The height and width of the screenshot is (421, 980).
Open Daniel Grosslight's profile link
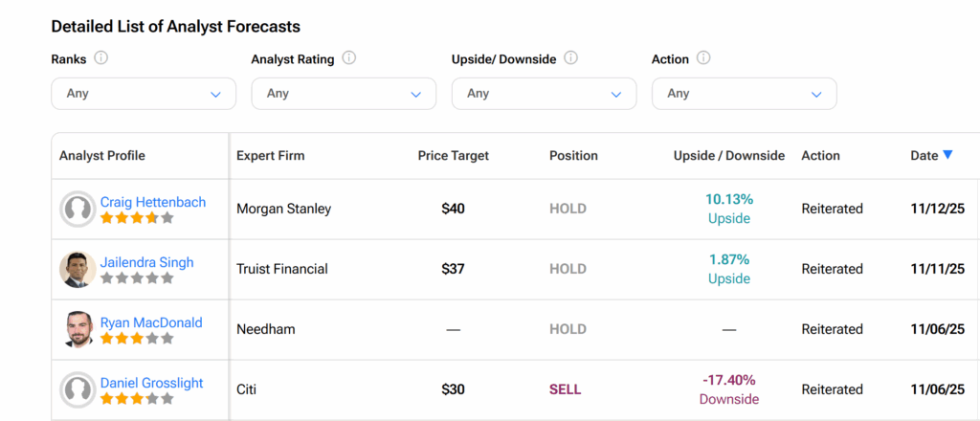coord(151,383)
